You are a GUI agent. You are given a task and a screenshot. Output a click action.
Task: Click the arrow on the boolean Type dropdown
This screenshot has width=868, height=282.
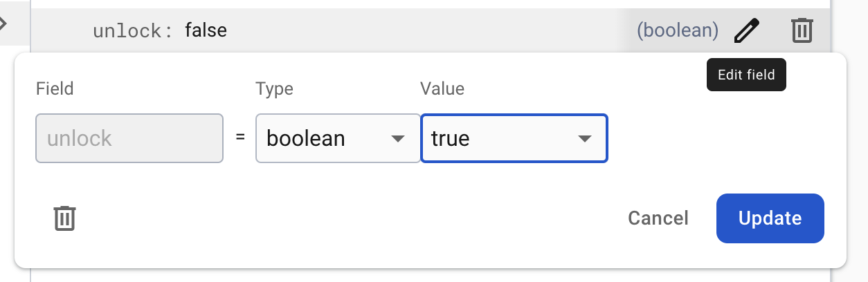click(397, 138)
